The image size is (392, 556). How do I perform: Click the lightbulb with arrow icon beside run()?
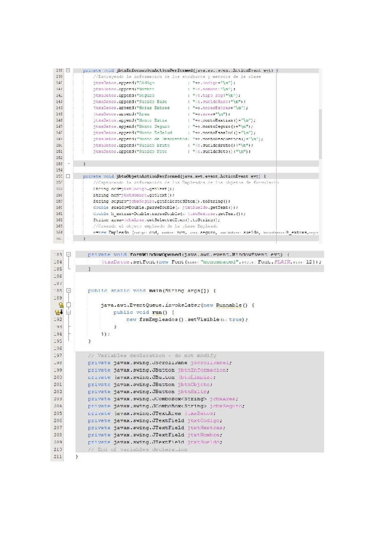click(x=59, y=312)
